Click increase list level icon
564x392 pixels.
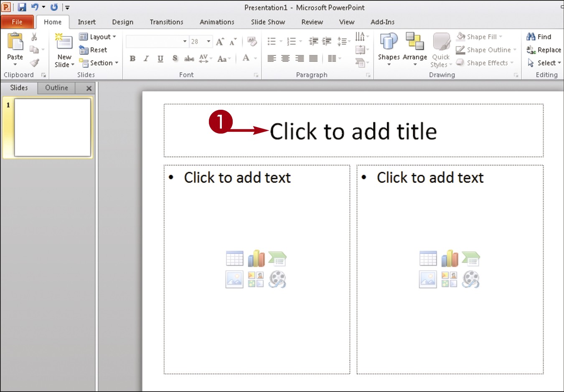click(327, 41)
